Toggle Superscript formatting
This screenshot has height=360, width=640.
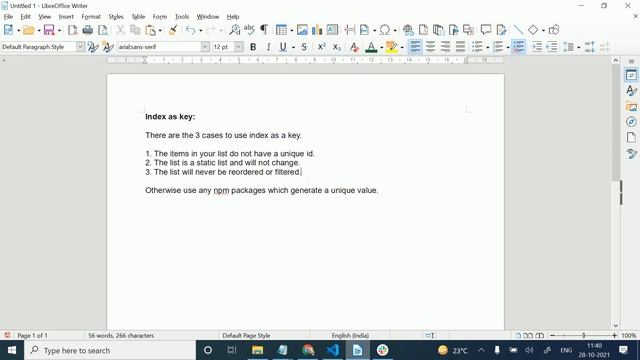click(x=322, y=47)
